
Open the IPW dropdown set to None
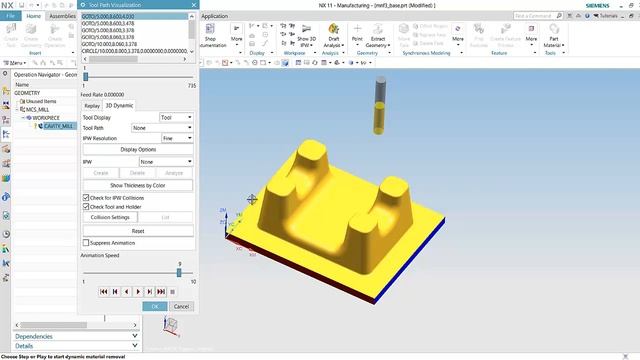tap(166, 162)
